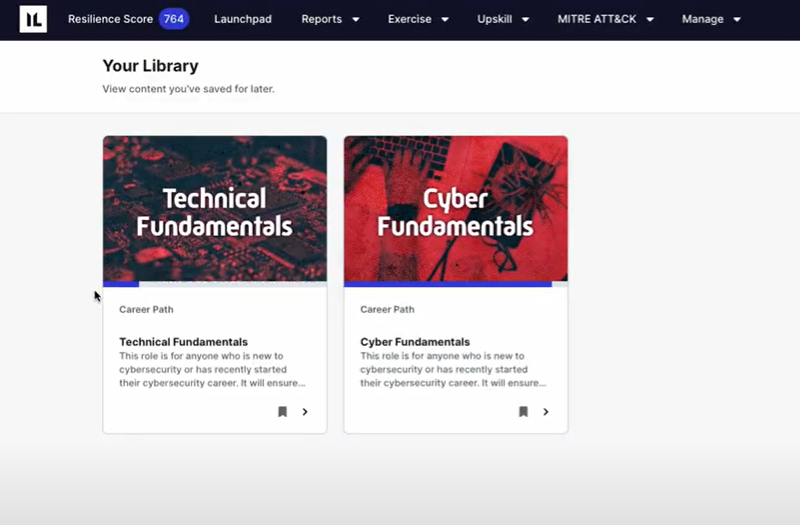Click the Technical Fundamentals description text

[x=212, y=369]
